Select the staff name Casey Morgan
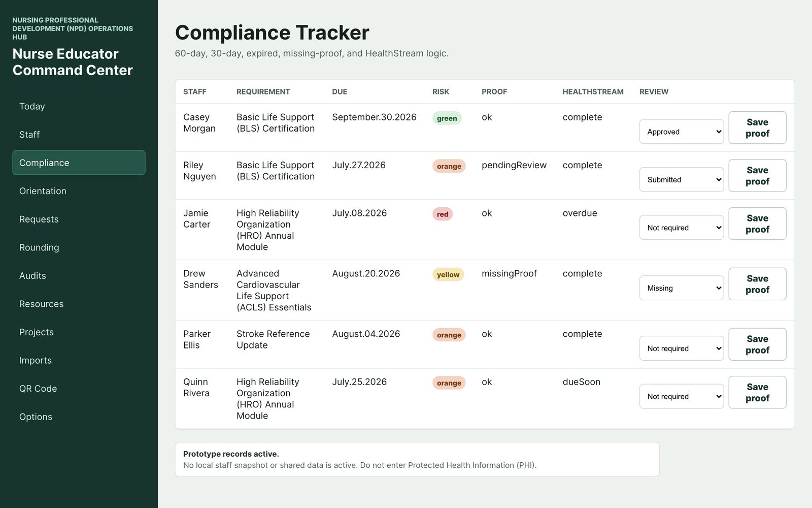 tap(199, 123)
